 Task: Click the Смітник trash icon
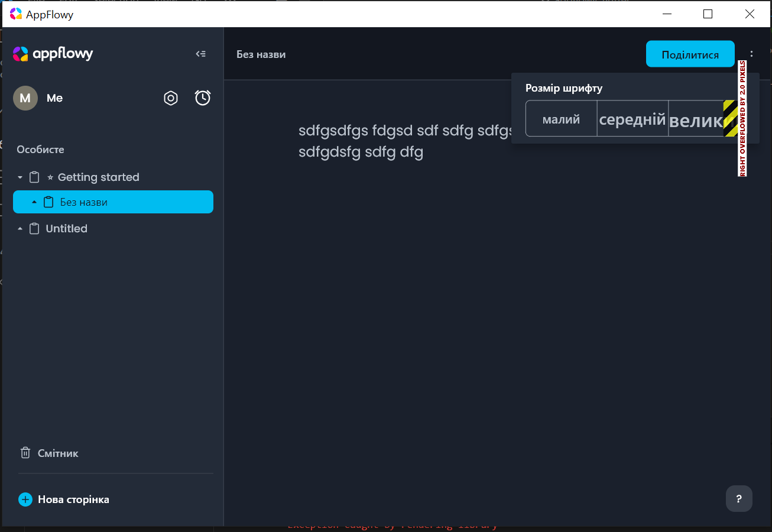25,452
